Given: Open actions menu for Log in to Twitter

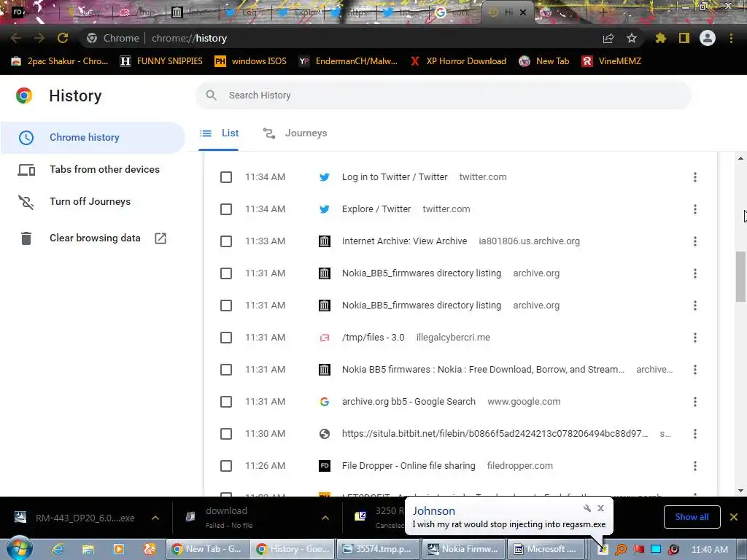Looking at the screenshot, I should point(695,177).
